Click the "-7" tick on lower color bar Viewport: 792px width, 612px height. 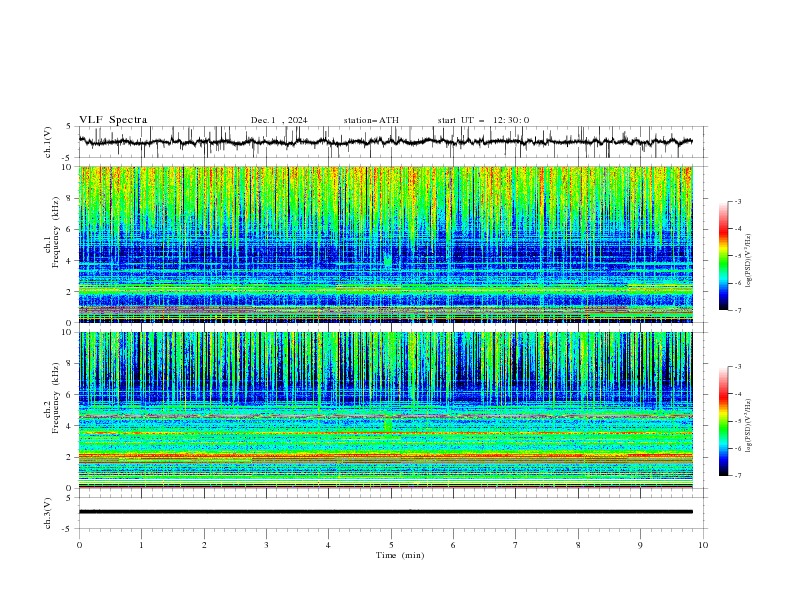[x=738, y=476]
